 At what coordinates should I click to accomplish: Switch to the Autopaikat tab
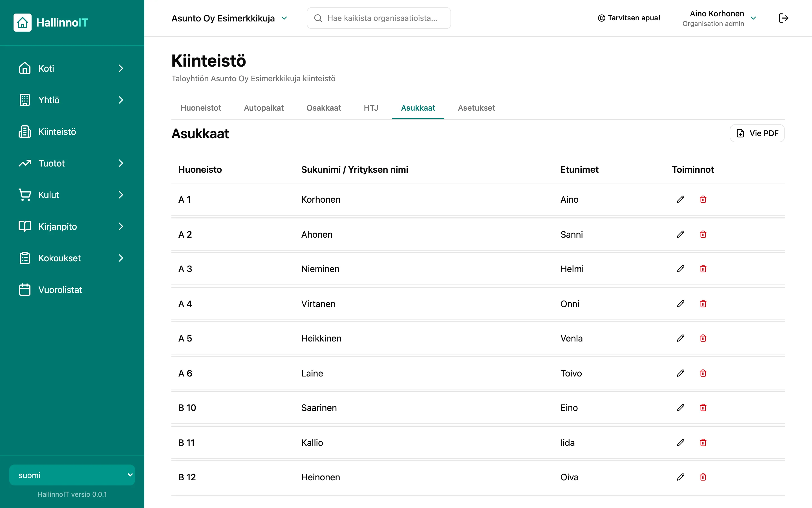click(264, 108)
